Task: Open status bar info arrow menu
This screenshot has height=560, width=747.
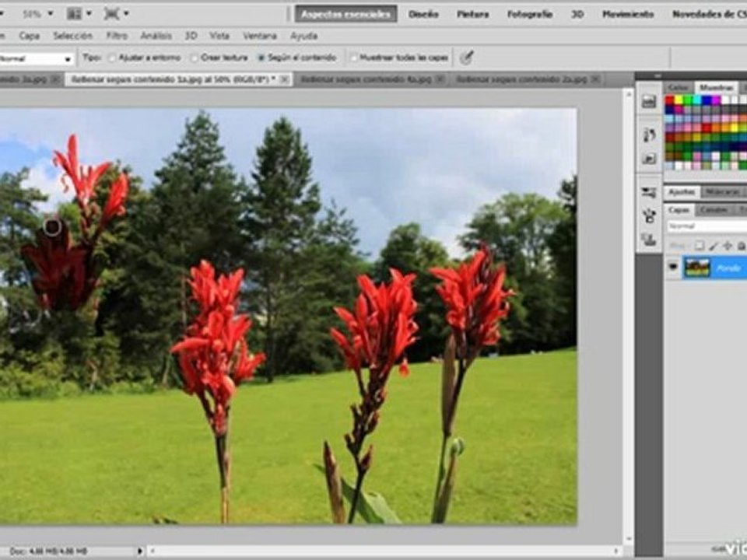Action: 139,551
